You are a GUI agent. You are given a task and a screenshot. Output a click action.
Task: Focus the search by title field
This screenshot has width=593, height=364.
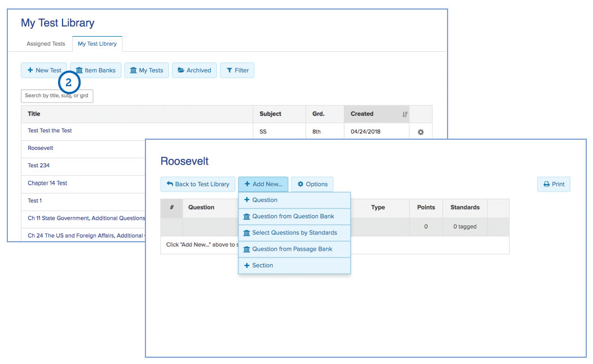point(57,96)
